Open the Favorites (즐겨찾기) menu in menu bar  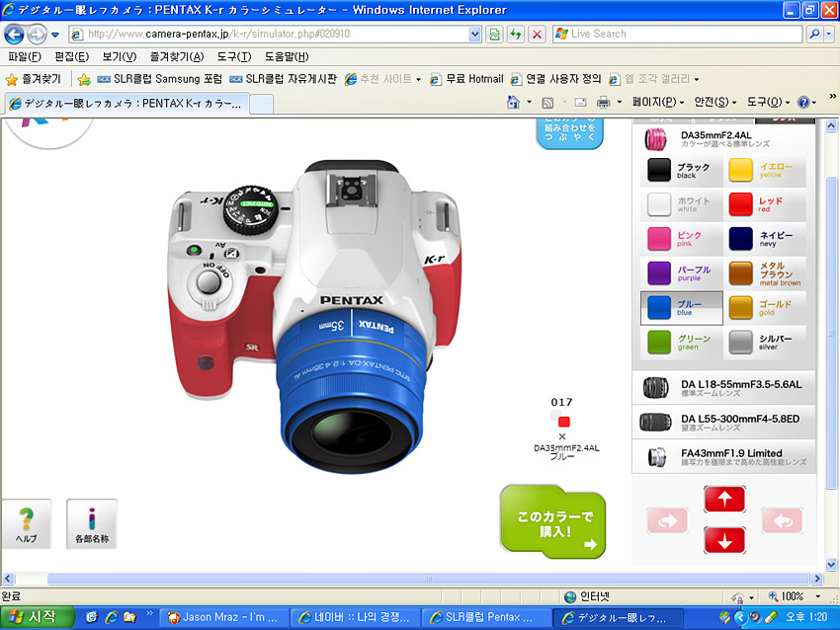176,56
